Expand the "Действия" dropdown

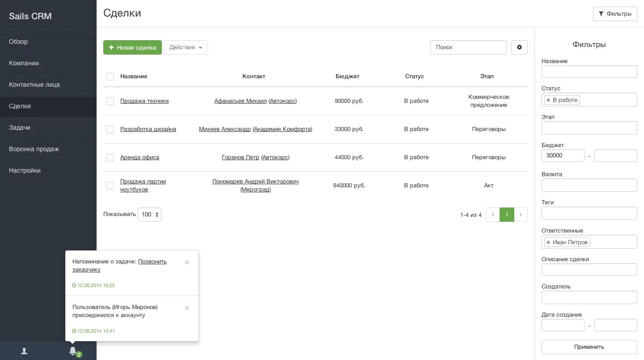186,47
